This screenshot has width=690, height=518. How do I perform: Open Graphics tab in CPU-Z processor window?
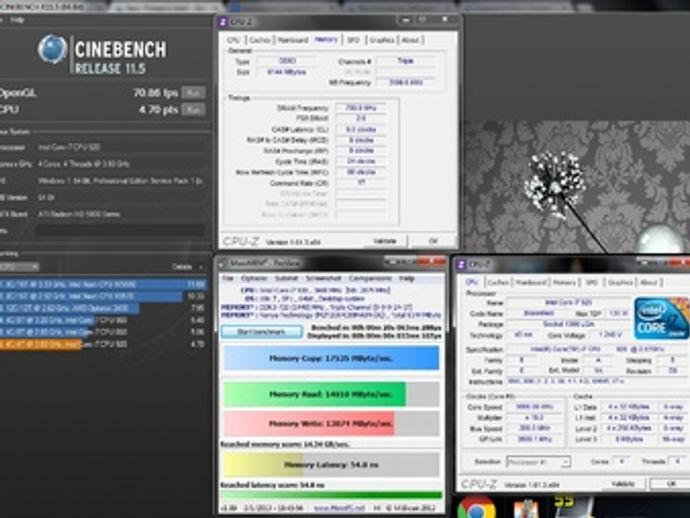tap(620, 283)
